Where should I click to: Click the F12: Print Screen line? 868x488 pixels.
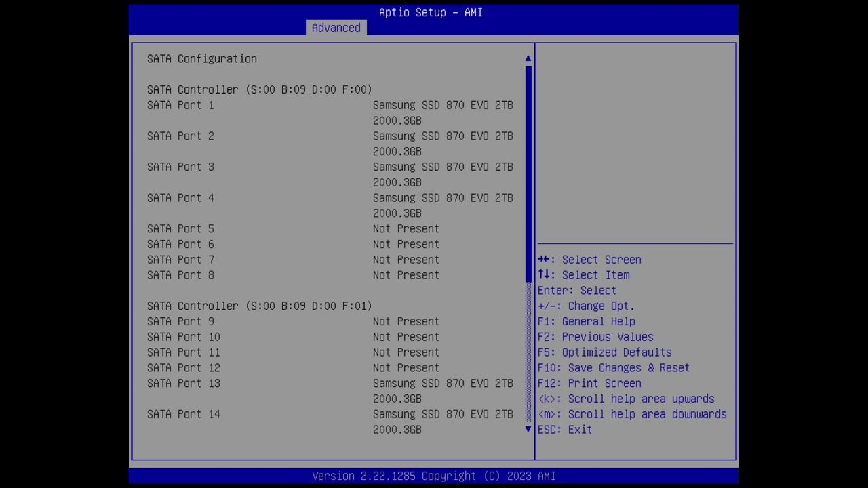tap(589, 384)
